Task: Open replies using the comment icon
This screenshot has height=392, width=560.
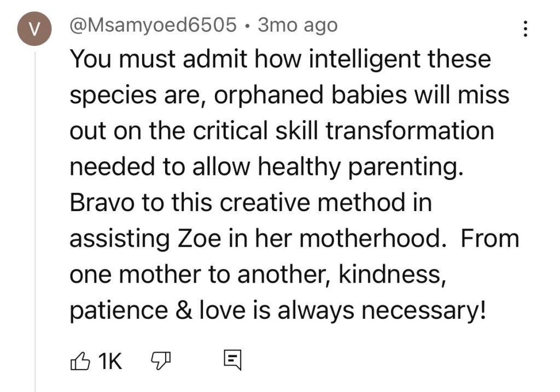Action: pyautogui.click(x=232, y=360)
